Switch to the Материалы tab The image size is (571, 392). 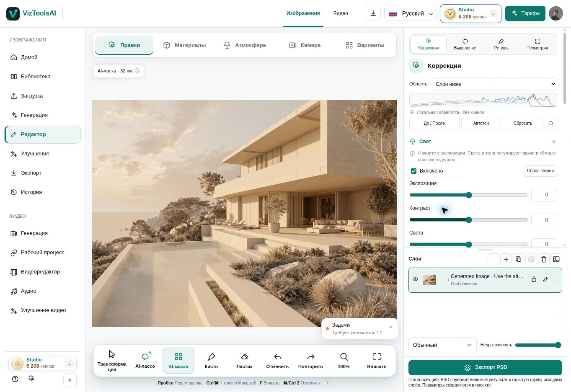pyautogui.click(x=184, y=45)
